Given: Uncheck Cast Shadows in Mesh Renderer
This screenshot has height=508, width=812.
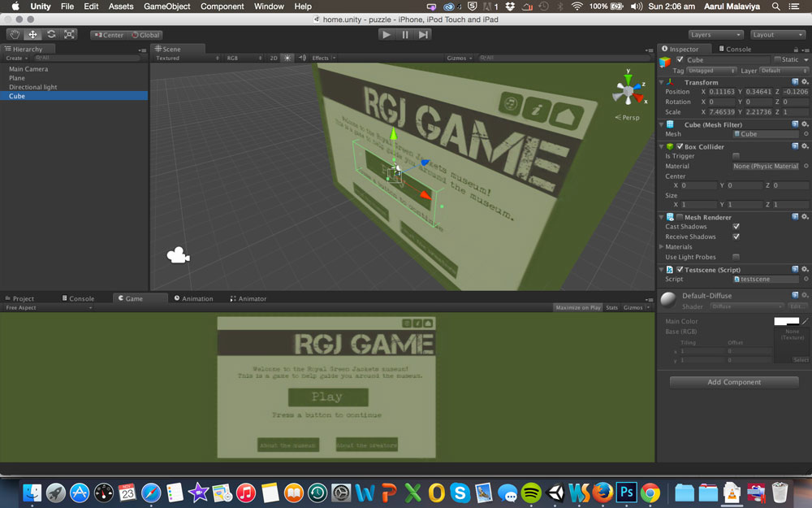Looking at the screenshot, I should point(736,227).
